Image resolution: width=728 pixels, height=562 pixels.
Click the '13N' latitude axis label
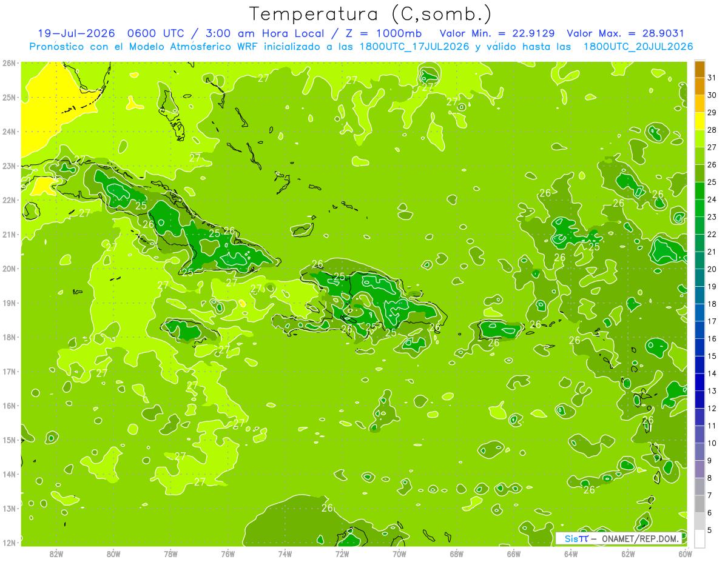(x=9, y=509)
